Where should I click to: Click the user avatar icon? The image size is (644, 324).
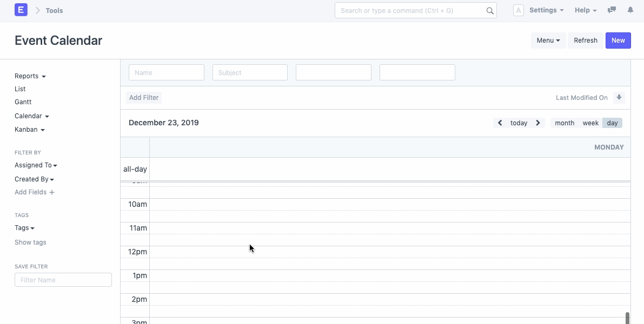[518, 10]
